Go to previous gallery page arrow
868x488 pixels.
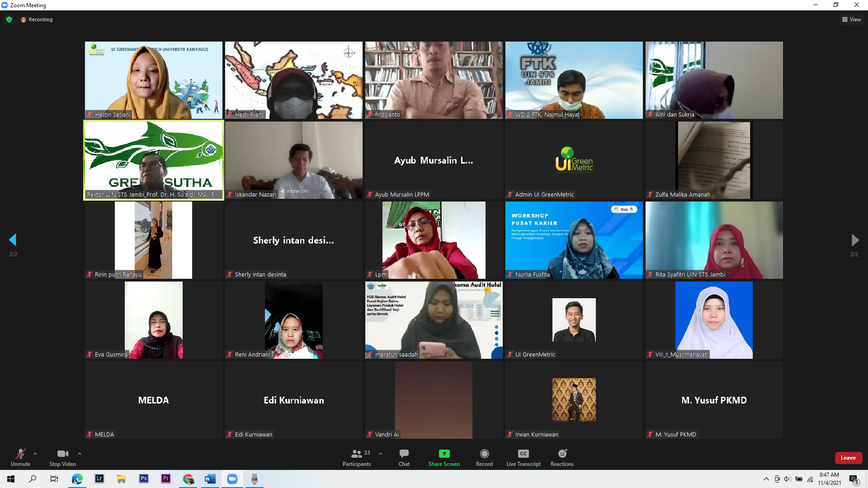pyautogui.click(x=13, y=240)
